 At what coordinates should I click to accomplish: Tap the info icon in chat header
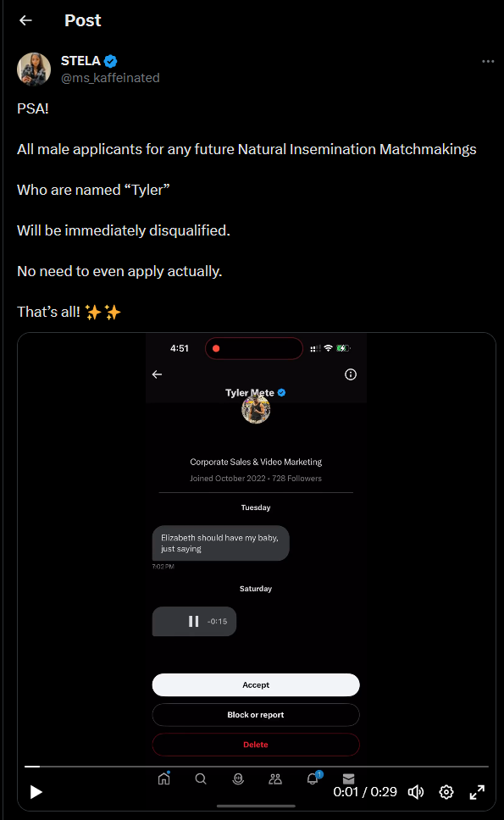coord(351,374)
